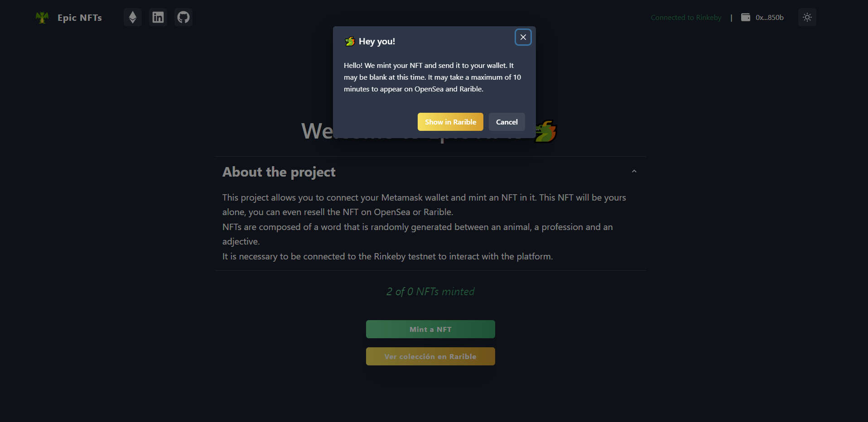The image size is (868, 422).
Task: Click the dragon emoji in dialog title
Action: tap(350, 41)
